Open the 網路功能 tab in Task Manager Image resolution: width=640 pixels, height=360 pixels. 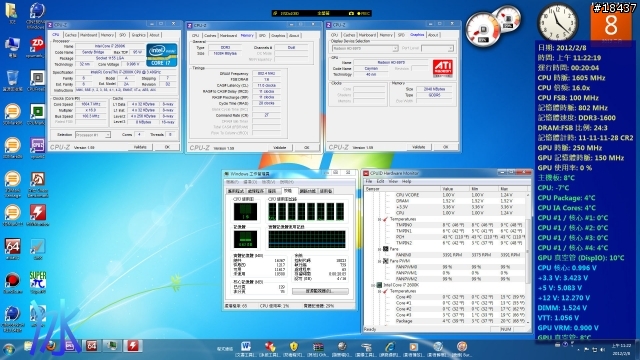308,191
